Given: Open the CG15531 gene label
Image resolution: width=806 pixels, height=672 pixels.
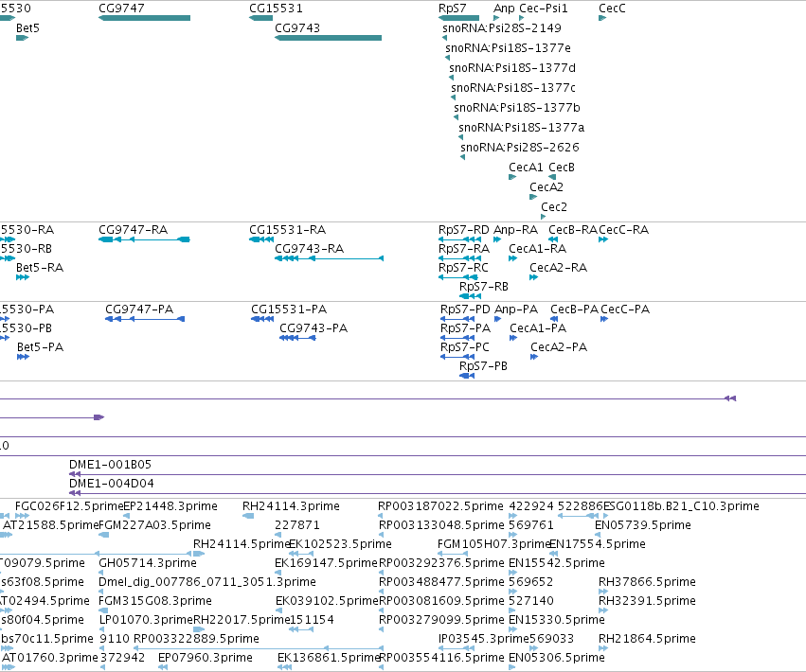Looking at the screenshot, I should tap(276, 9).
